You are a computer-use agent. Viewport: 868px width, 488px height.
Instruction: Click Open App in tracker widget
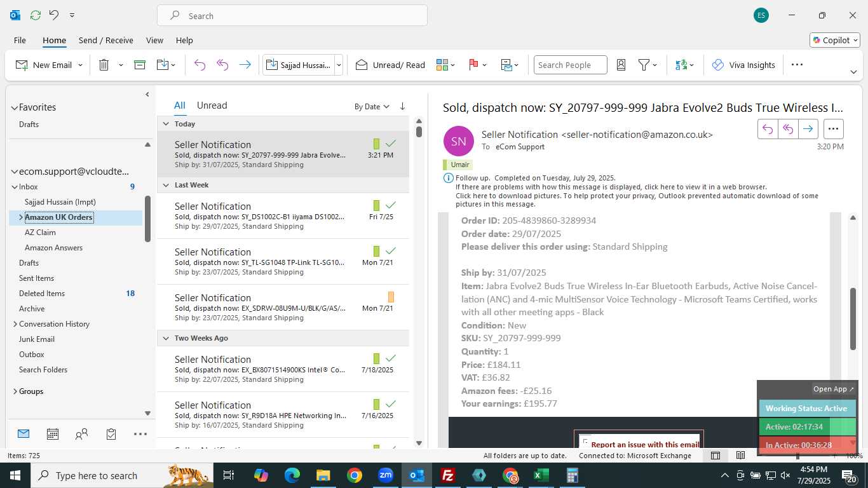(834, 389)
